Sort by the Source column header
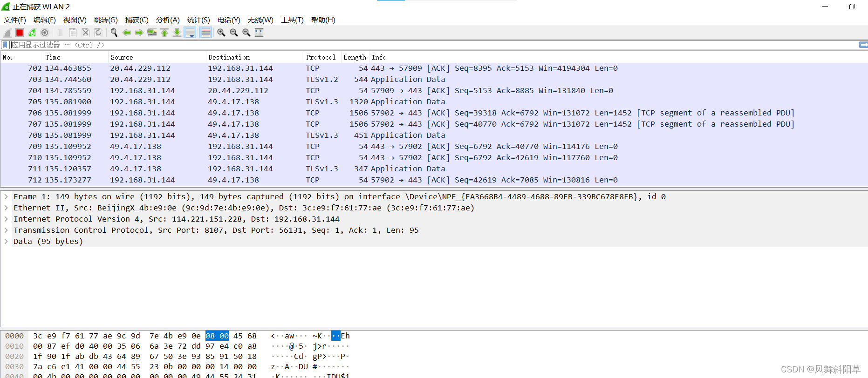This screenshot has width=868, height=378. [157, 57]
